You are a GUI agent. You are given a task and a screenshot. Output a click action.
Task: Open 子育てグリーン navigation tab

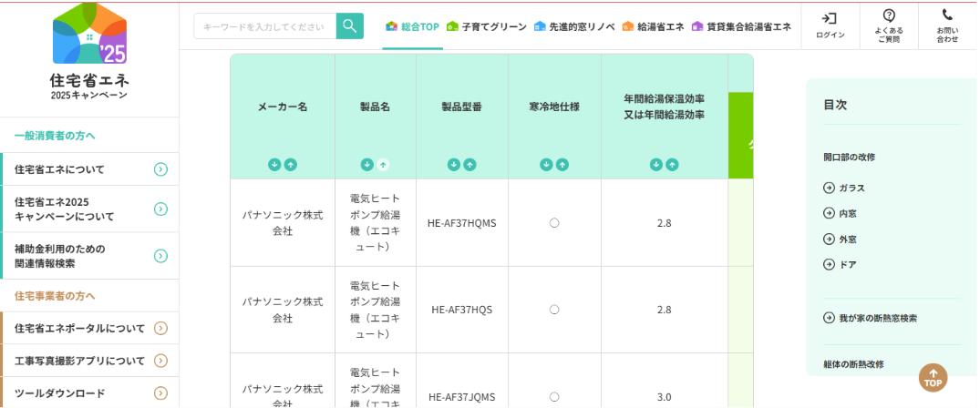point(487,27)
